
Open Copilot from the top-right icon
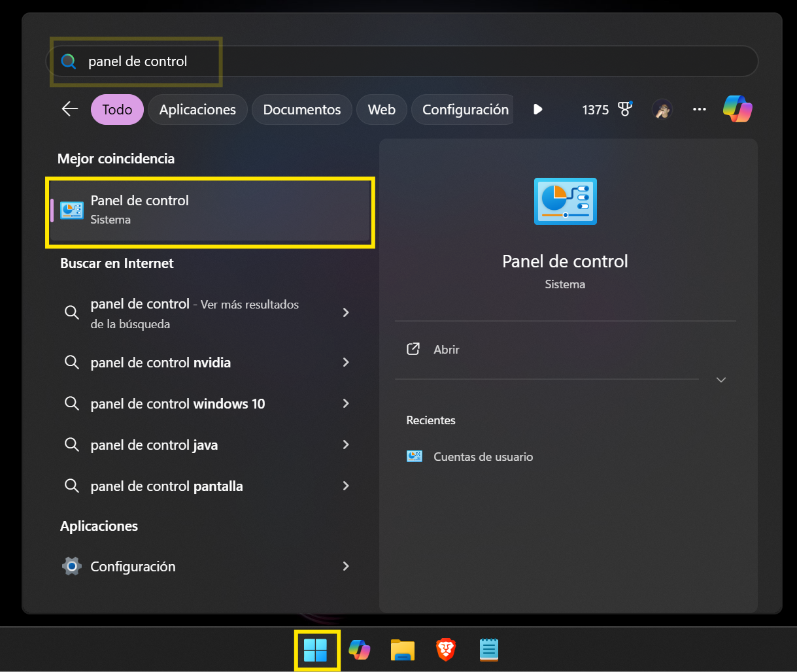point(738,109)
